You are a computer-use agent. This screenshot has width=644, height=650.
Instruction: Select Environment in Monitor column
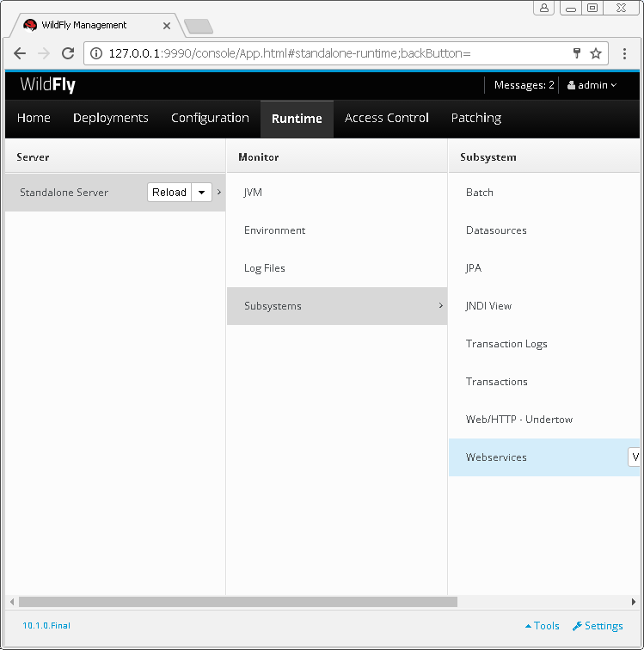point(337,230)
